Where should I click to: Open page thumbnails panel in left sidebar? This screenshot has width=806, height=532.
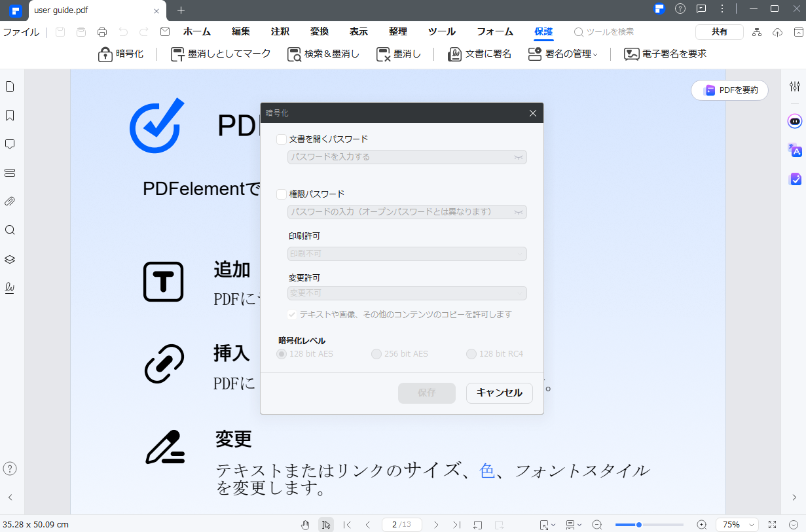tap(10, 86)
